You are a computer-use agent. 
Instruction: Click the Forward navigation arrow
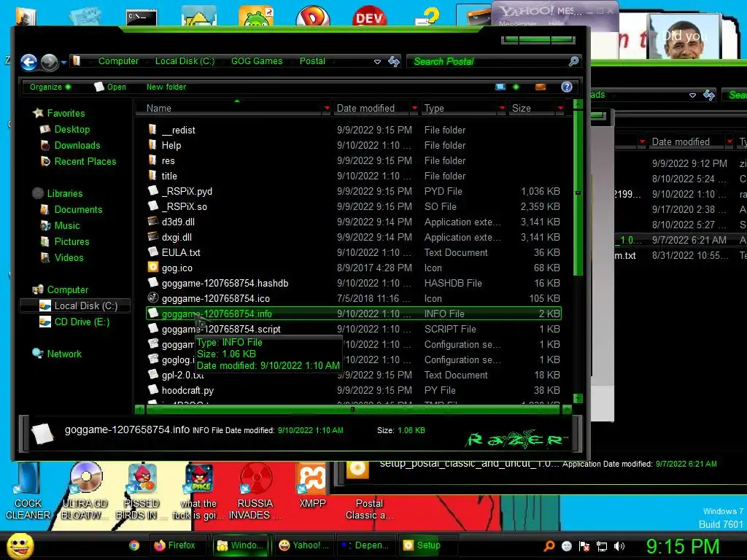point(49,62)
